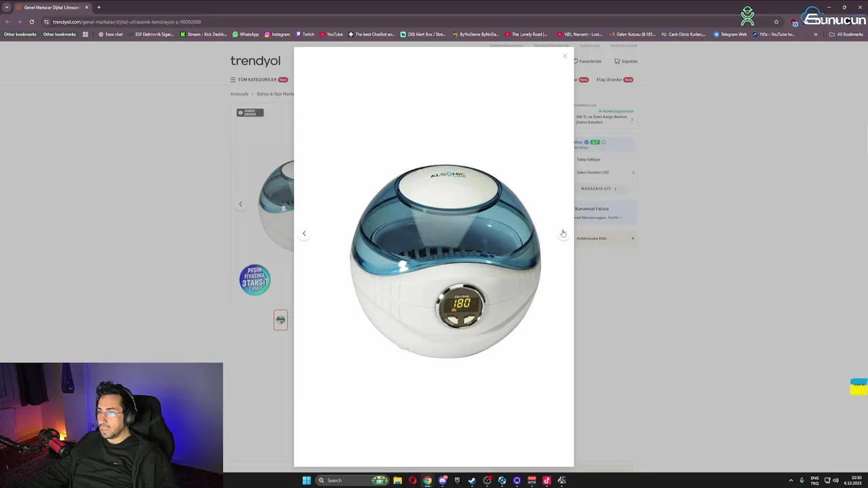868x488 pixels.
Task: Go to Anasayfa breadcrumb
Action: coord(239,94)
